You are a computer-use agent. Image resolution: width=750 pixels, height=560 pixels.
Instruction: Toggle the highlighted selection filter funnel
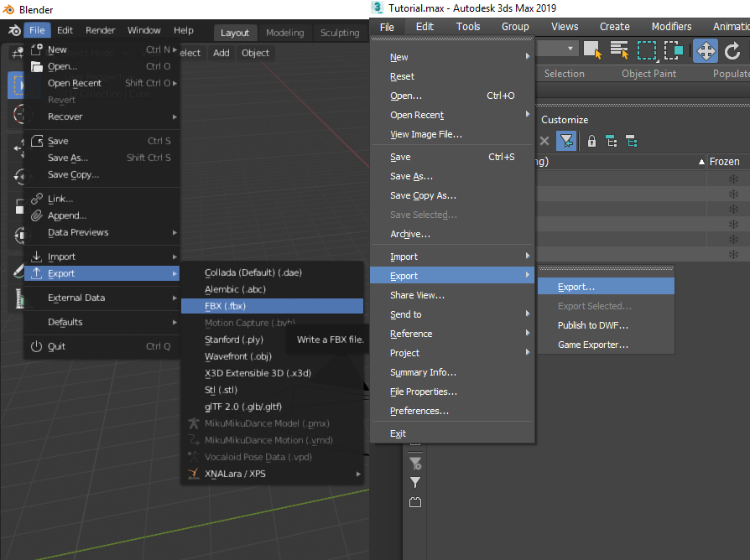(566, 141)
